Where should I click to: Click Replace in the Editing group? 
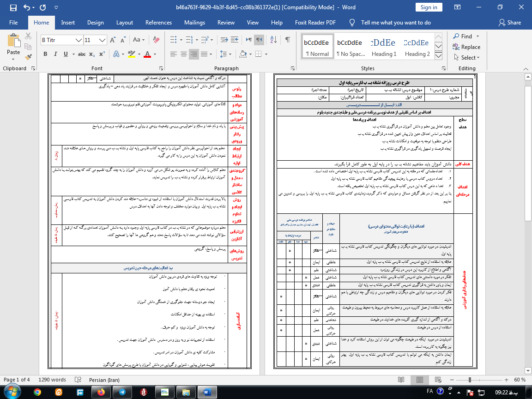point(466,47)
